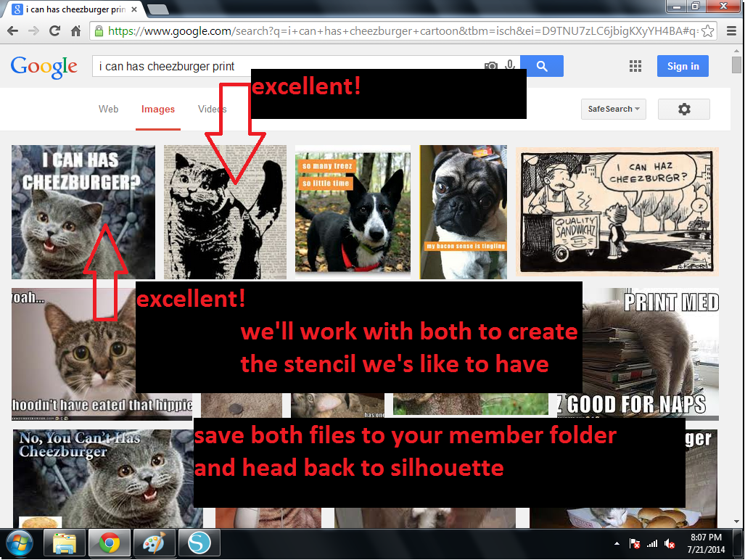This screenshot has width=745, height=560.
Task: Open the Chrome home page
Action: tap(75, 31)
